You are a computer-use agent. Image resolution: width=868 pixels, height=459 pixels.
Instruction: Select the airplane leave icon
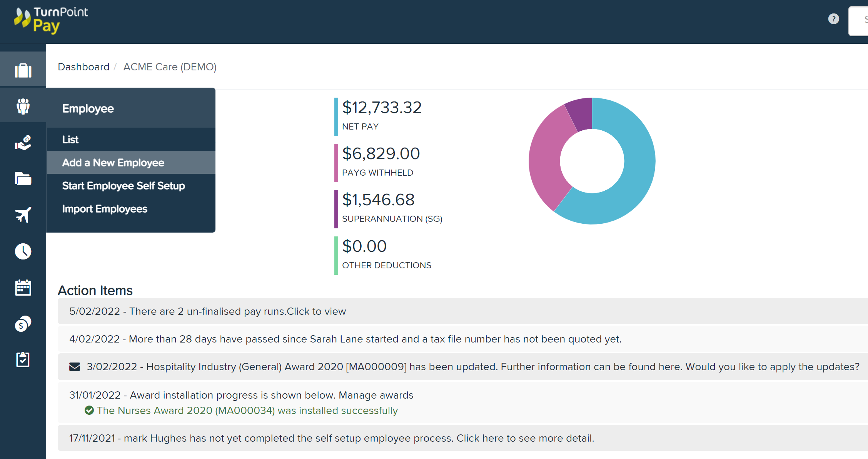coord(23,215)
